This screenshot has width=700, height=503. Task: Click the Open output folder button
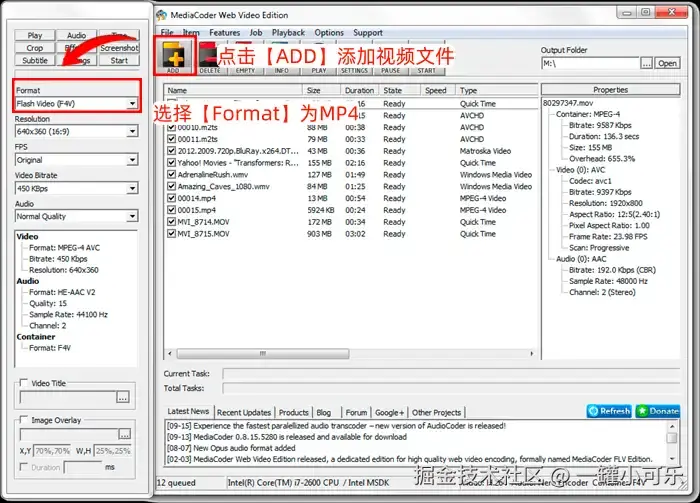point(667,63)
